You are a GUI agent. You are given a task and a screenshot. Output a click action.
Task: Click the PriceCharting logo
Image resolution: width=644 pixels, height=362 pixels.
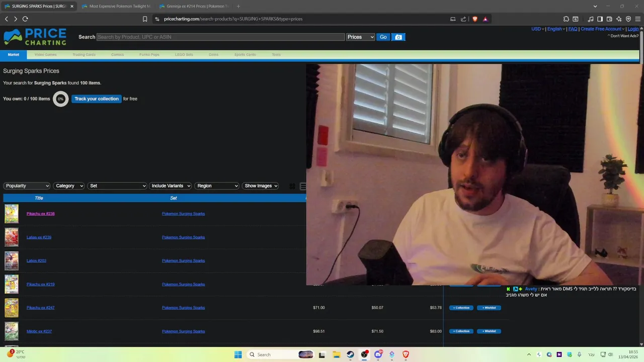[x=35, y=37]
